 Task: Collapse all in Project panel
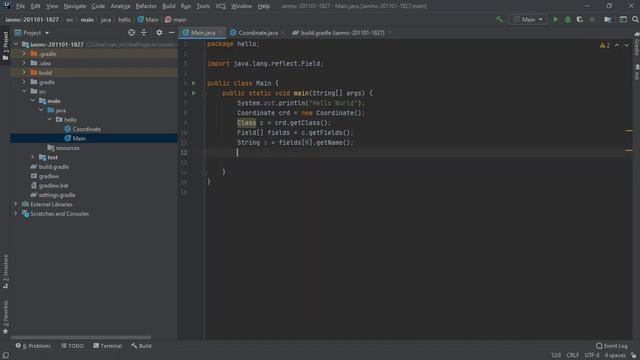point(144,33)
